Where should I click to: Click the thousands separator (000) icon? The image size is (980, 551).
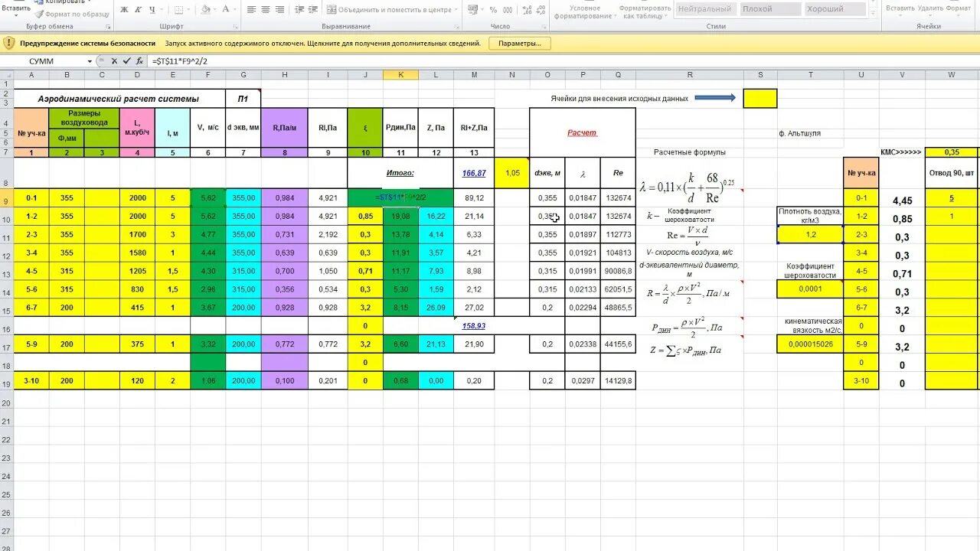pyautogui.click(x=506, y=10)
